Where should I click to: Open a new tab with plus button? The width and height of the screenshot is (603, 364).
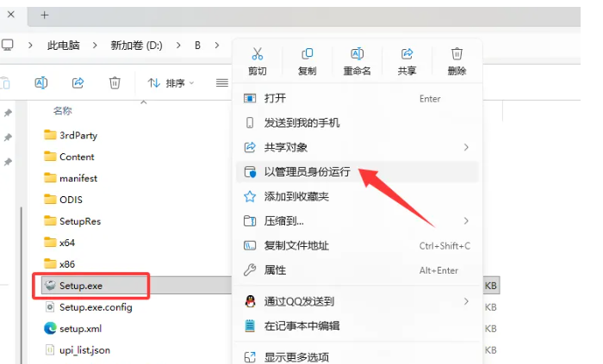click(x=45, y=15)
